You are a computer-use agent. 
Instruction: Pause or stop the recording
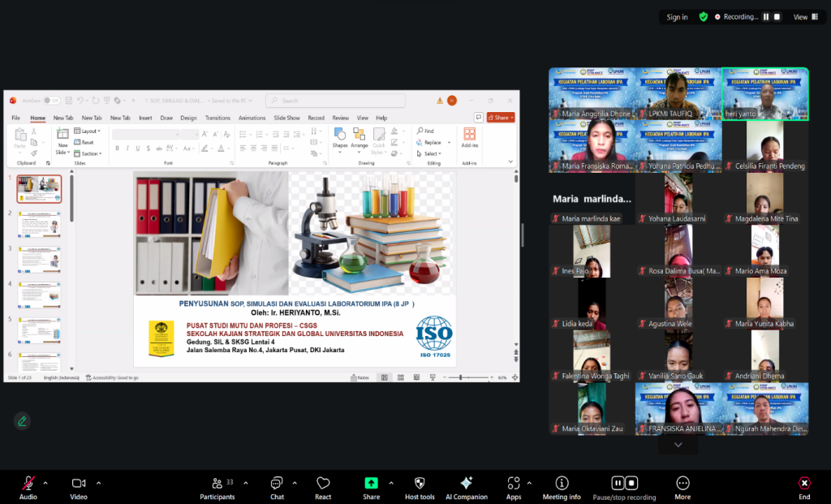(x=624, y=484)
